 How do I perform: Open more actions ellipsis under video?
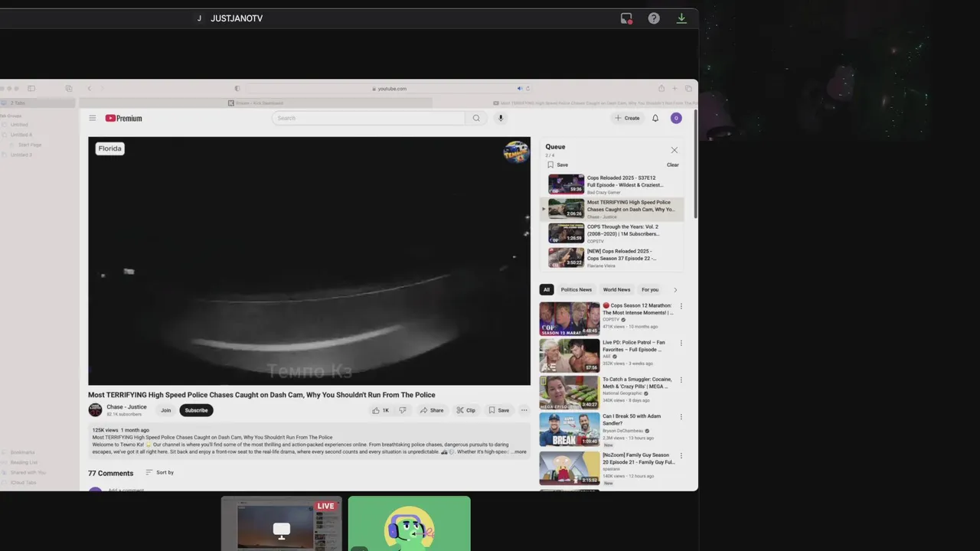coord(524,410)
